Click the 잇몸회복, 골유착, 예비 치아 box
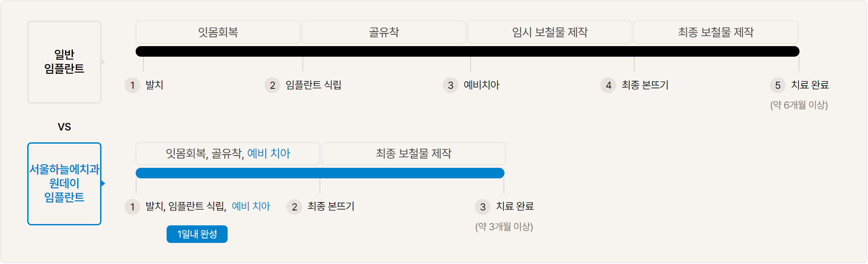Image resolution: width=868 pixels, height=264 pixels. 227,154
